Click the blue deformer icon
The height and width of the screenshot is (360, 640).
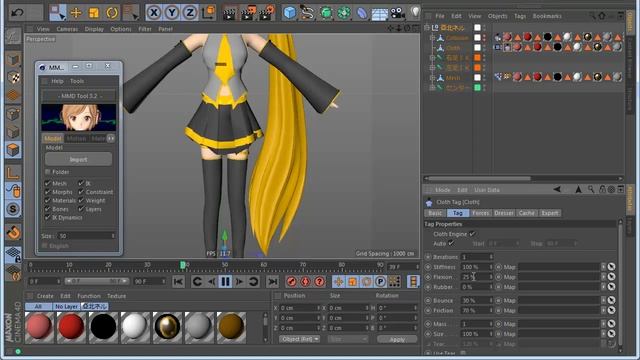point(362,13)
